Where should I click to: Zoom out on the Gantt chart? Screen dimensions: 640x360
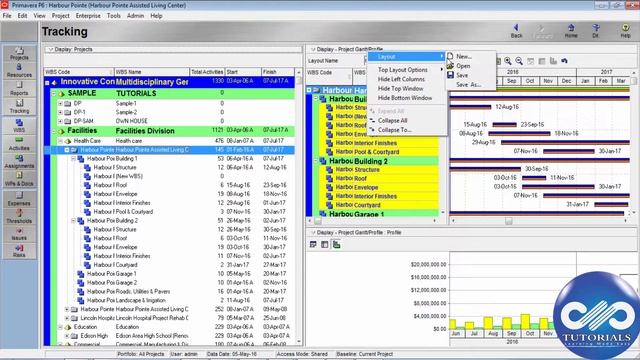[519, 61]
